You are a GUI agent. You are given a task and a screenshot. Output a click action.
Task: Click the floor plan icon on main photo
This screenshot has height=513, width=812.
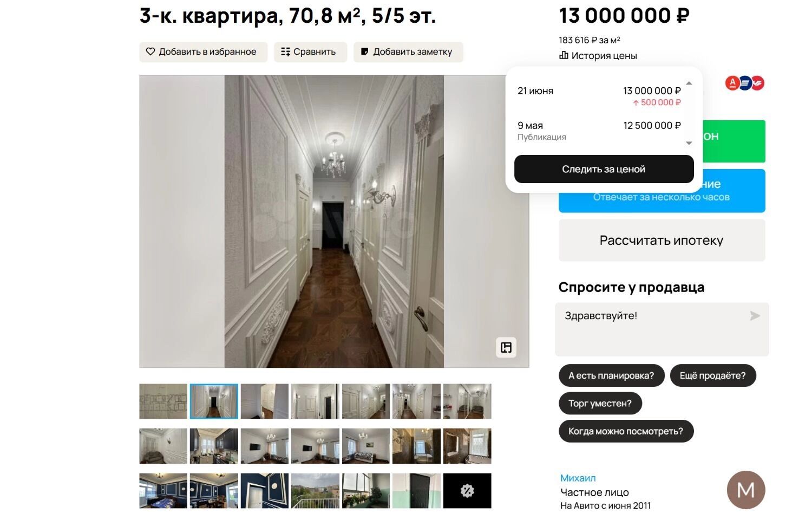(506, 347)
